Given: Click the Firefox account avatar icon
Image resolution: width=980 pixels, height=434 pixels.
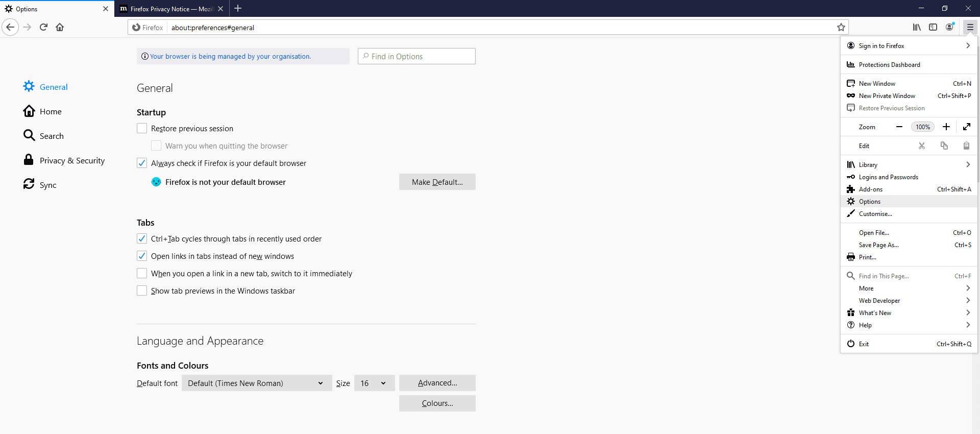Looking at the screenshot, I should (950, 27).
